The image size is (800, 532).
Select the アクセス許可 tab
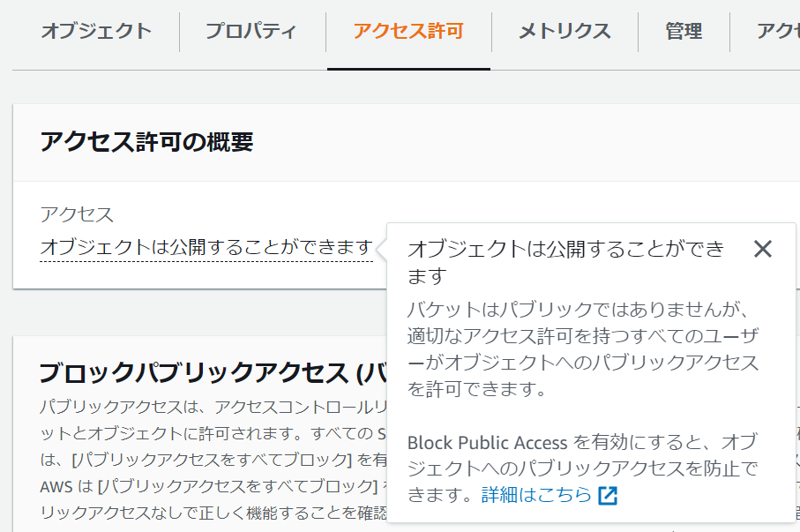408,31
